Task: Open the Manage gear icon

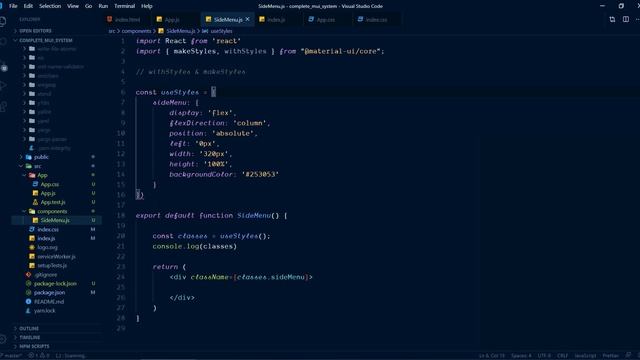Action: pos(3,339)
